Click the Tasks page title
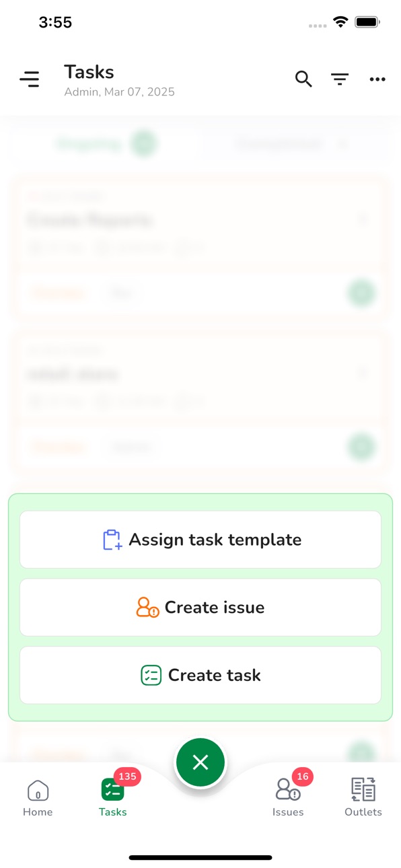401x868 pixels. pyautogui.click(x=89, y=72)
